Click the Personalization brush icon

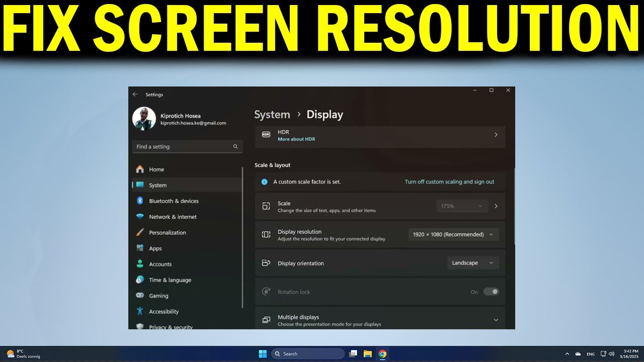140,232
